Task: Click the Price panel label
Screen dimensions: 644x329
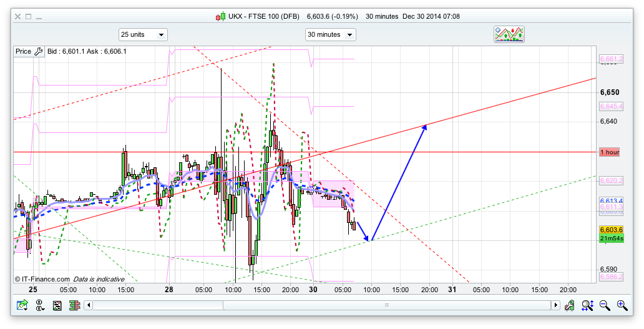Action: [x=23, y=52]
